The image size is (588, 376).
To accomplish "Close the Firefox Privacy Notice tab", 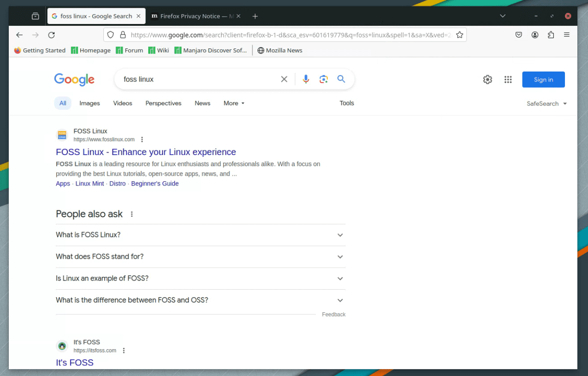I will [x=239, y=16].
